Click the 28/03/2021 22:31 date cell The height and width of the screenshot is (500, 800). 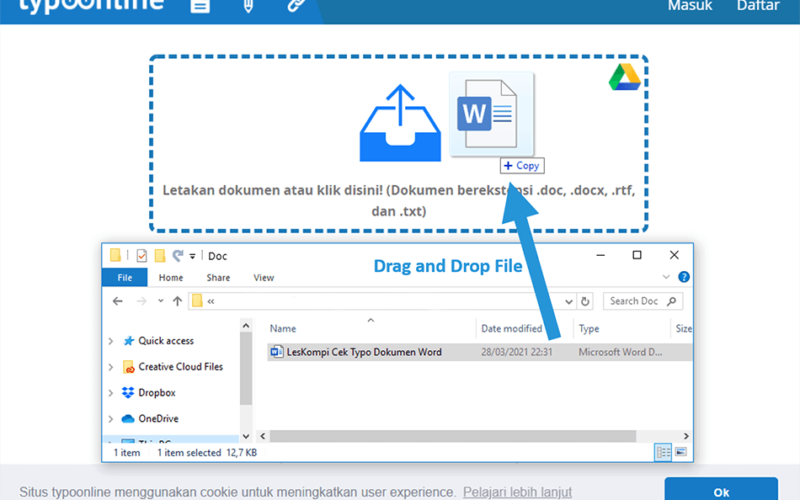coord(516,352)
